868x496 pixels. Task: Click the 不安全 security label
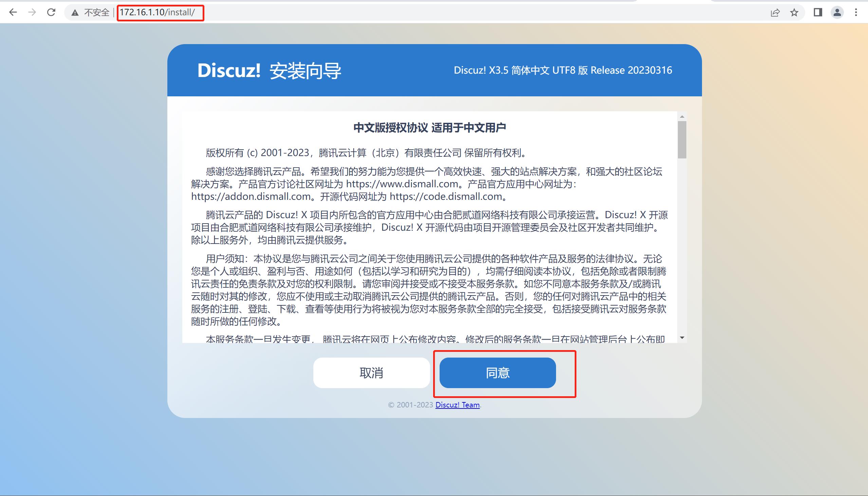click(x=96, y=13)
